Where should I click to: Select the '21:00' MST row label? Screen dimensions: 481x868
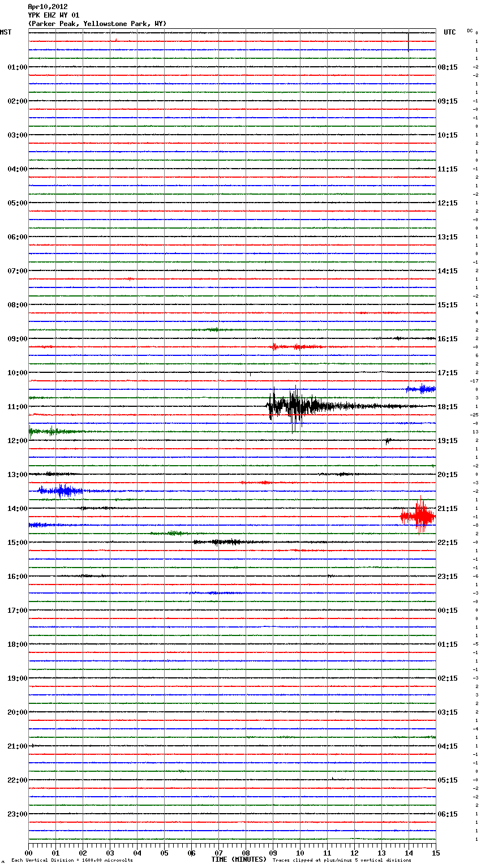pos(17,746)
